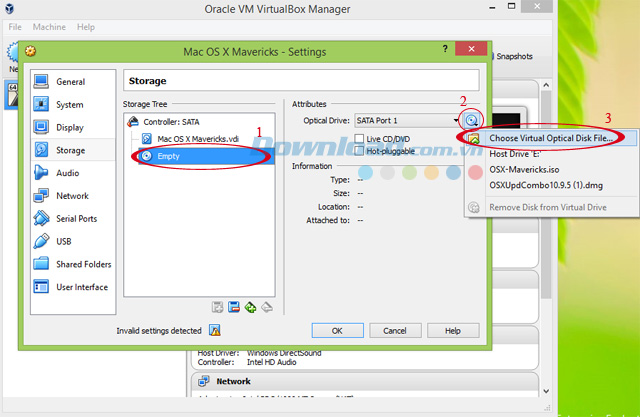Close the Mac OS X Mavericks Settings dialog
The width and height of the screenshot is (640, 417).
click(471, 49)
